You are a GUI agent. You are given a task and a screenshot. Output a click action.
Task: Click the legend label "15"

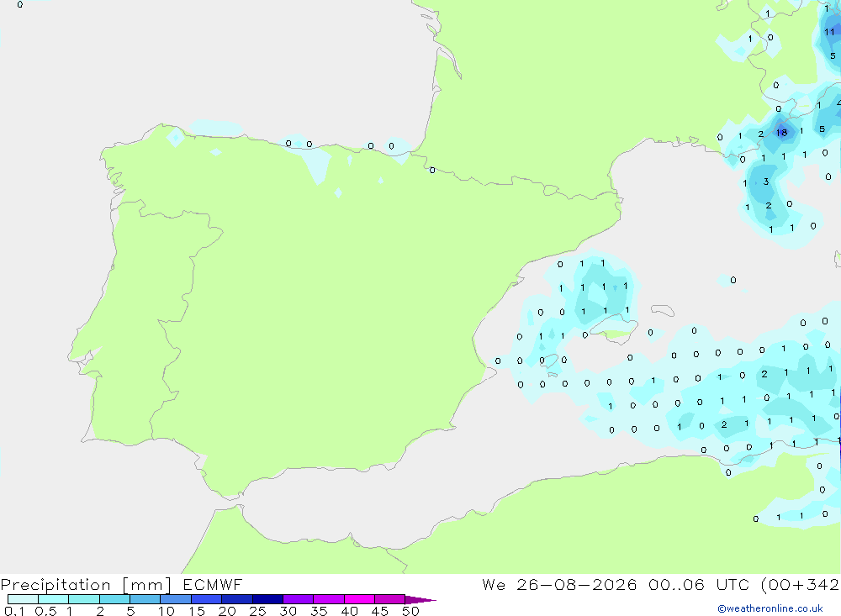coord(197,611)
